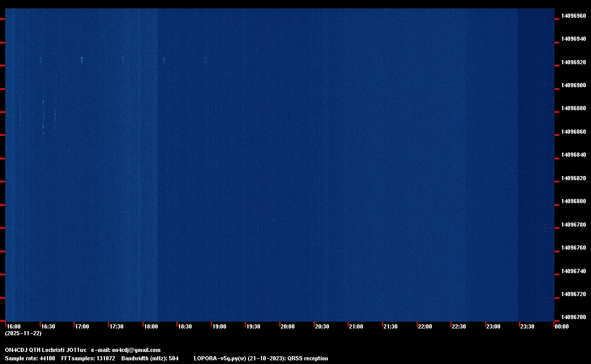Click the 16:00 time axis label
Image resolution: width=591 pixels, height=364 pixels.
pos(14,326)
